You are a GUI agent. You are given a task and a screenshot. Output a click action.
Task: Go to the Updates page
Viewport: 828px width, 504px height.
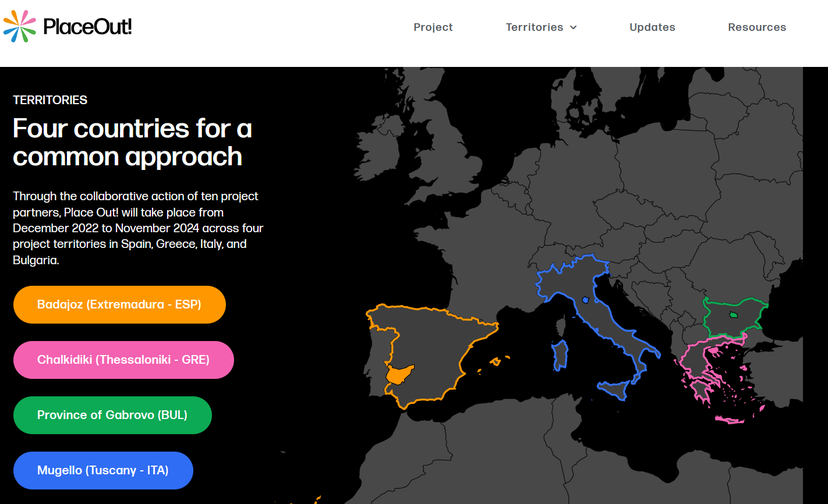(652, 27)
